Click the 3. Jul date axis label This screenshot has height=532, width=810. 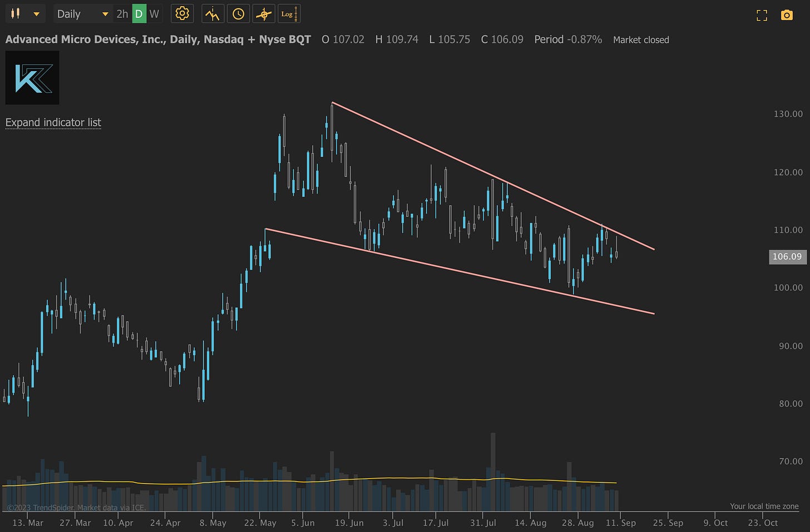393,523
